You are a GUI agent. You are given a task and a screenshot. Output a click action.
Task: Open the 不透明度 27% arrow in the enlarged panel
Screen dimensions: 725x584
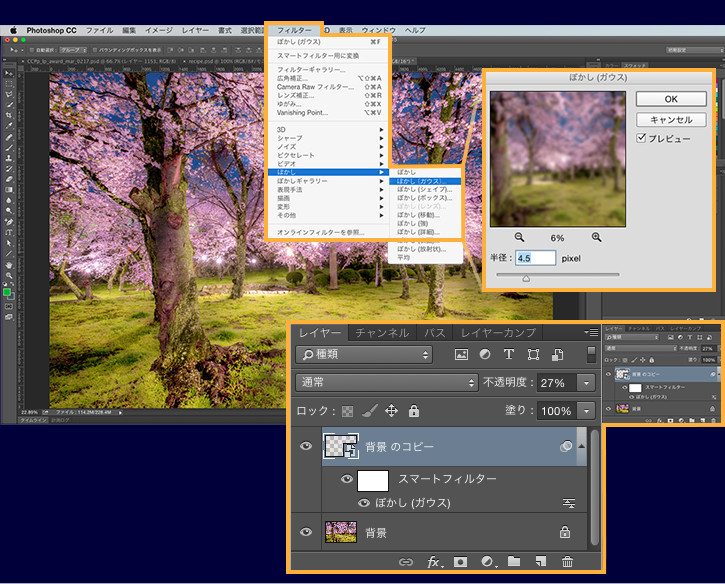pyautogui.click(x=586, y=383)
